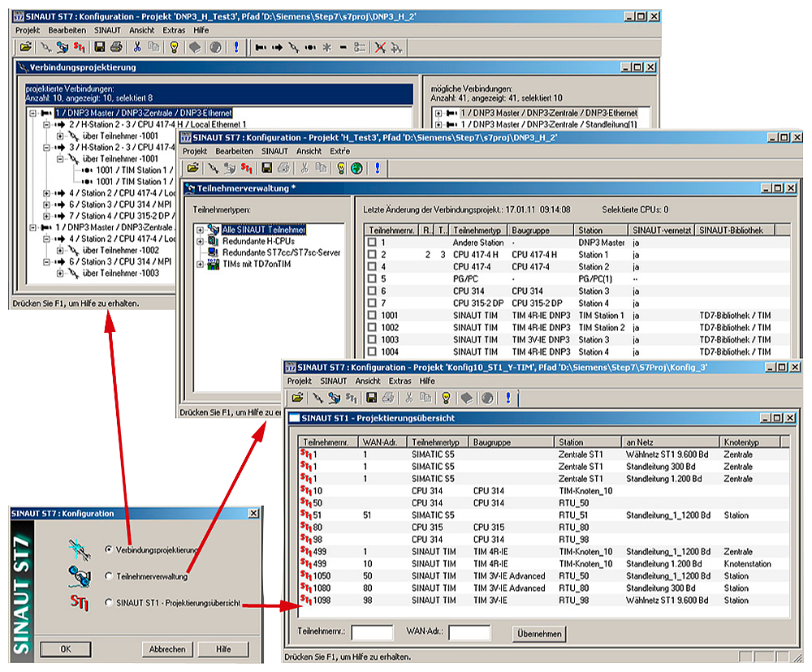Check the box for Teilnehmer 5 PG/PC
812x672 pixels.
tap(372, 278)
